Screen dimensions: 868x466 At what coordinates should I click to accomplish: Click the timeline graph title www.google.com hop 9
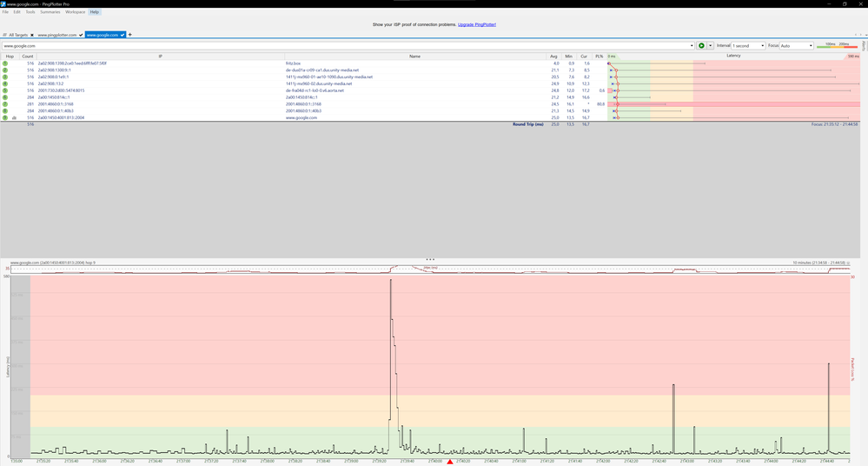coord(53,263)
